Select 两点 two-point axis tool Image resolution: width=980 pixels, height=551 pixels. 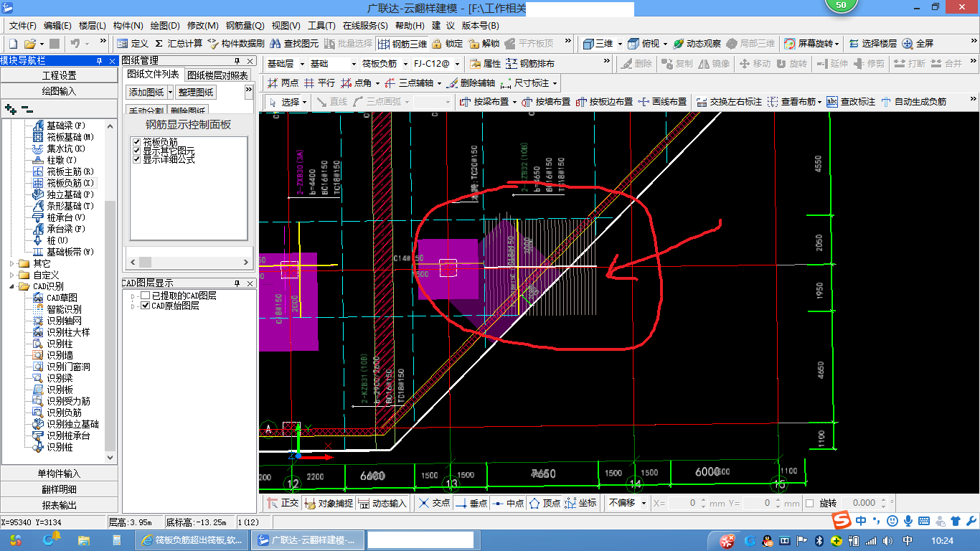click(283, 83)
